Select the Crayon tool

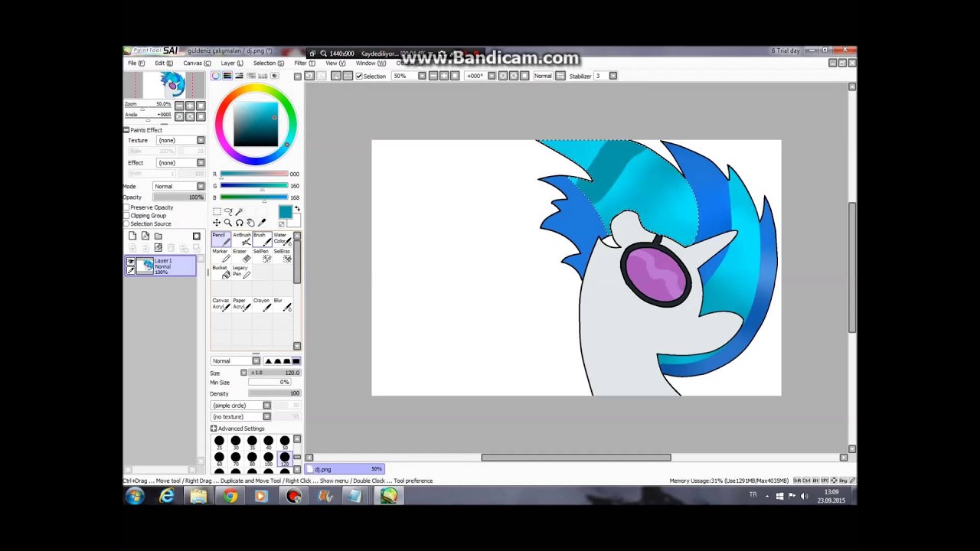click(262, 305)
